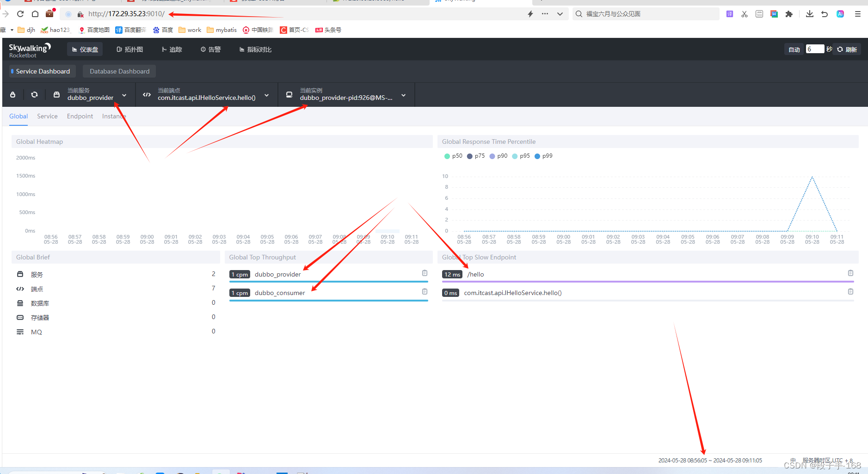The image size is (868, 474).
Task: Open the 告警 alarm menu
Action: (x=210, y=49)
